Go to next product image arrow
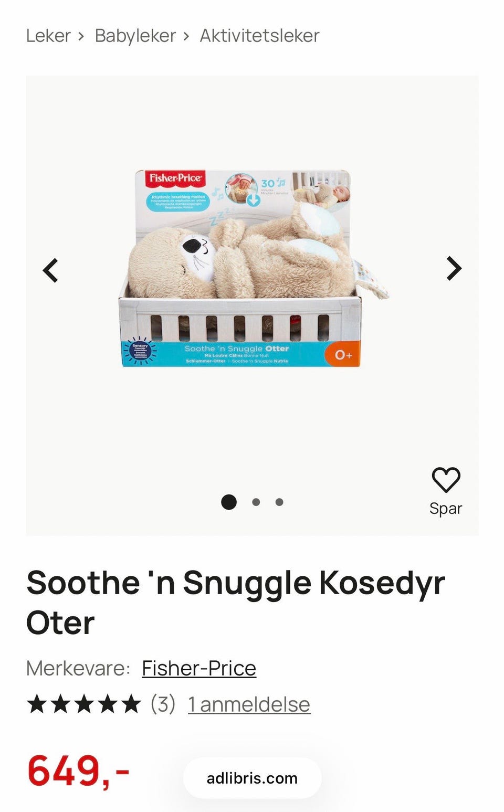Viewport: 504px width, 812px height. tap(454, 269)
